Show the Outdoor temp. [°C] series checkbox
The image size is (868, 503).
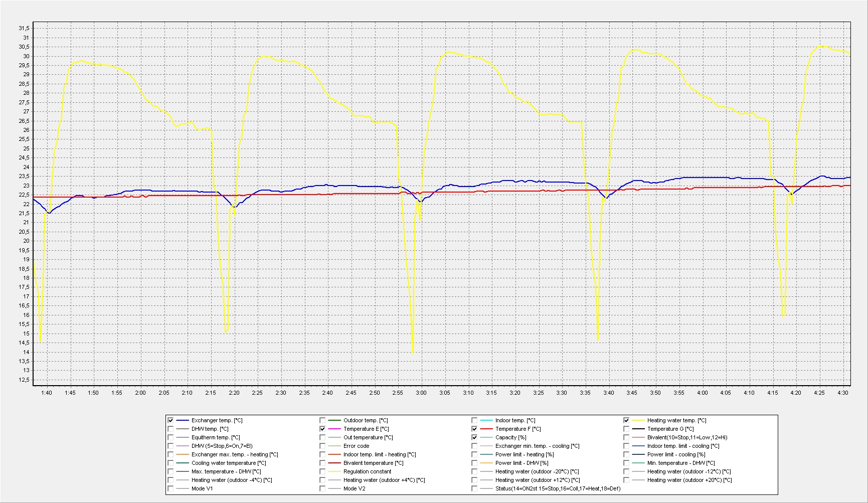pos(322,420)
